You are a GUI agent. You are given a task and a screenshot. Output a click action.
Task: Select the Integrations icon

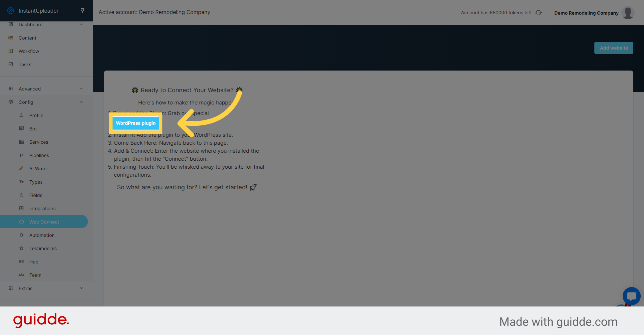tap(21, 208)
